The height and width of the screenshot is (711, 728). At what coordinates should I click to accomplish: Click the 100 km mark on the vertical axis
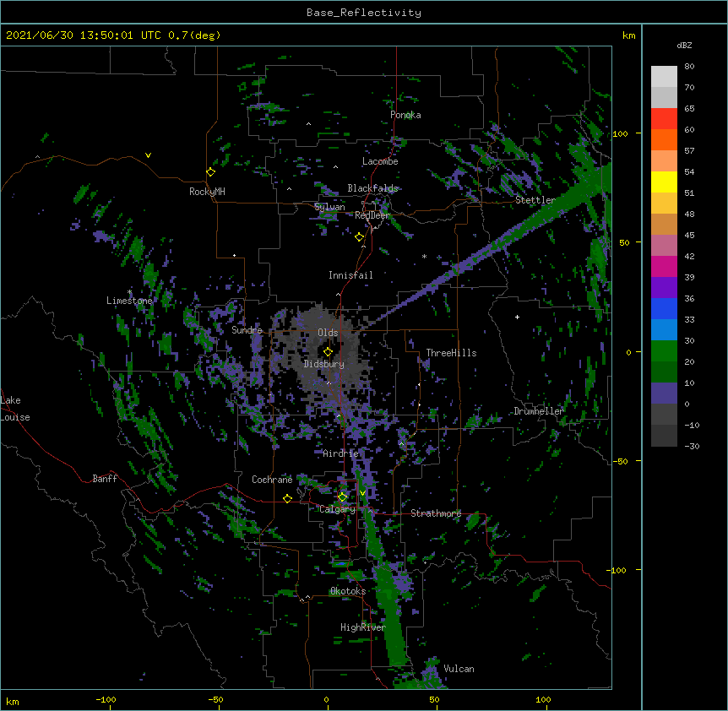[620, 133]
